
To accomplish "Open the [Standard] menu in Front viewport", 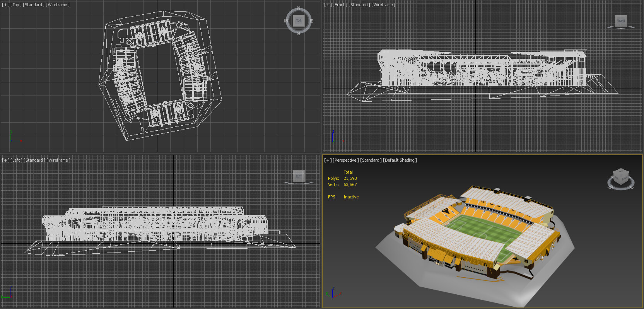I will click(x=359, y=5).
